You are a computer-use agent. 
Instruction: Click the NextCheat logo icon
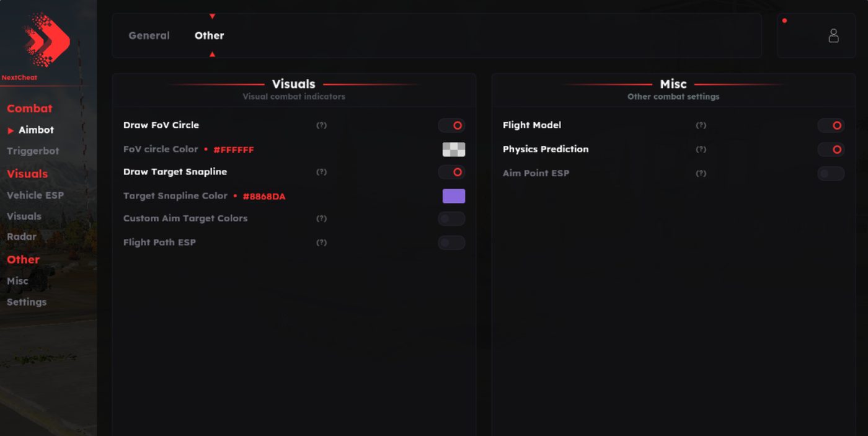tap(46, 42)
